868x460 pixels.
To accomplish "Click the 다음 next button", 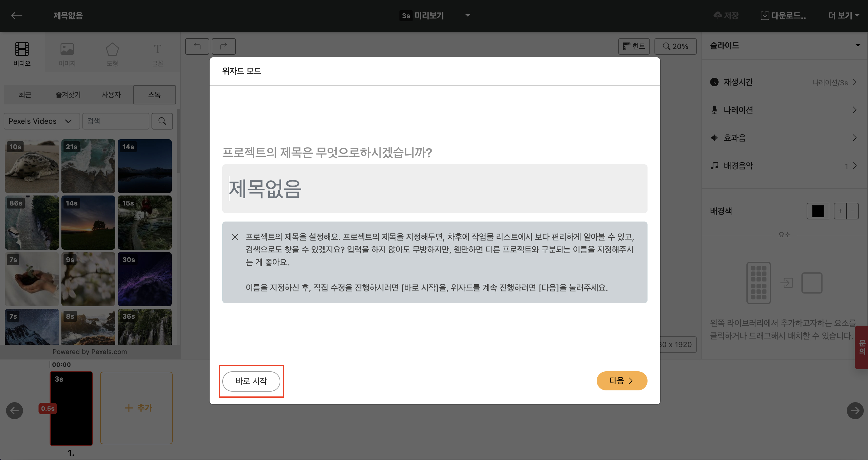I will (x=622, y=381).
